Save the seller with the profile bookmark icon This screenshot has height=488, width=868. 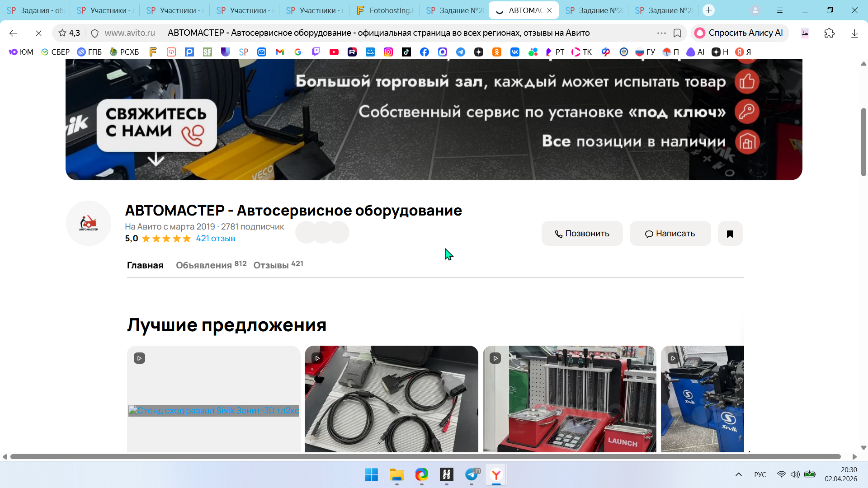(730, 234)
